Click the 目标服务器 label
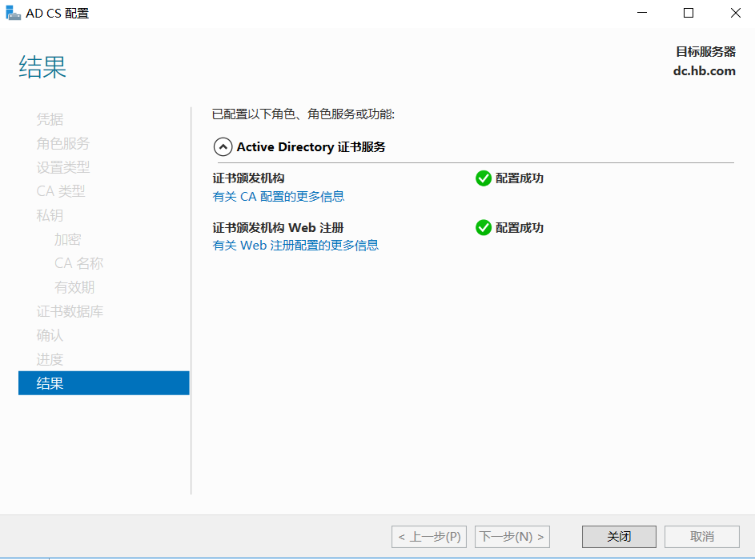This screenshot has height=560, width=755. coord(706,51)
